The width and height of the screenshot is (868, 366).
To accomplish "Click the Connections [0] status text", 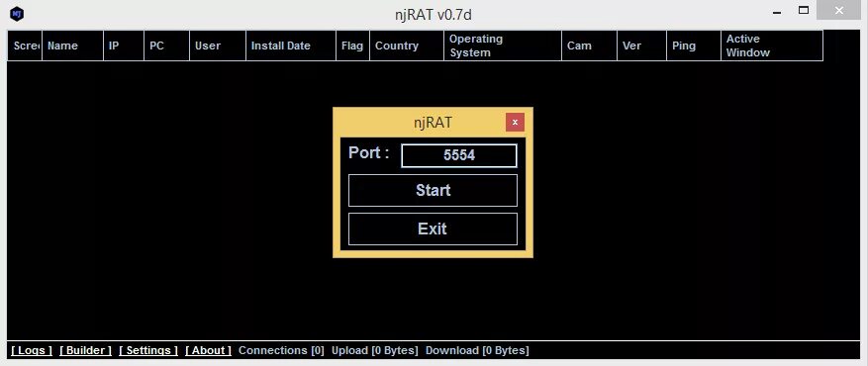I will point(281,350).
